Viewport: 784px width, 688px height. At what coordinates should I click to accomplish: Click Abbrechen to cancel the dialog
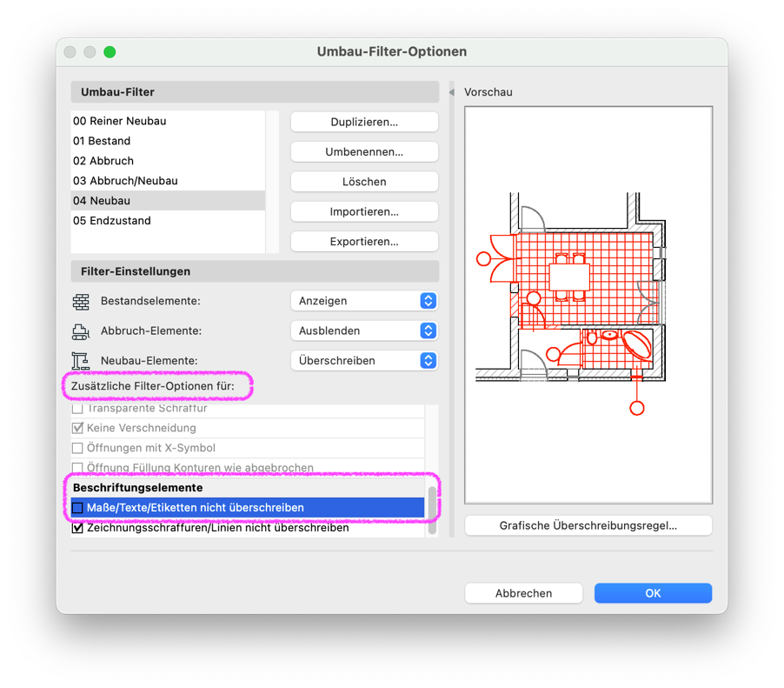point(523,593)
